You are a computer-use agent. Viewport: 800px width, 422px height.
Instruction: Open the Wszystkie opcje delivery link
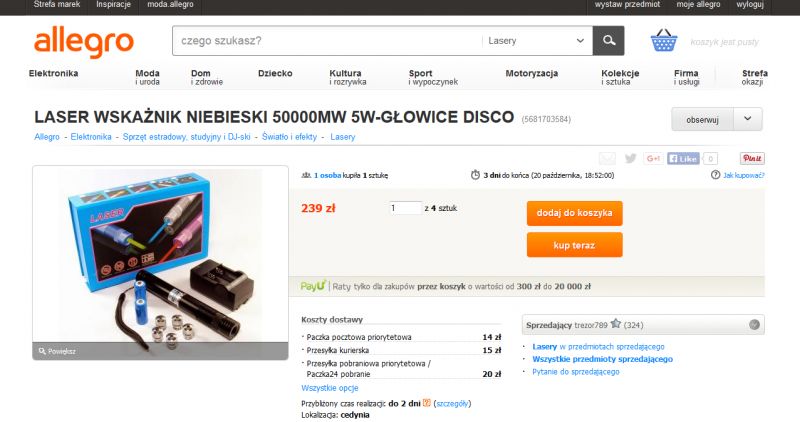pos(330,388)
